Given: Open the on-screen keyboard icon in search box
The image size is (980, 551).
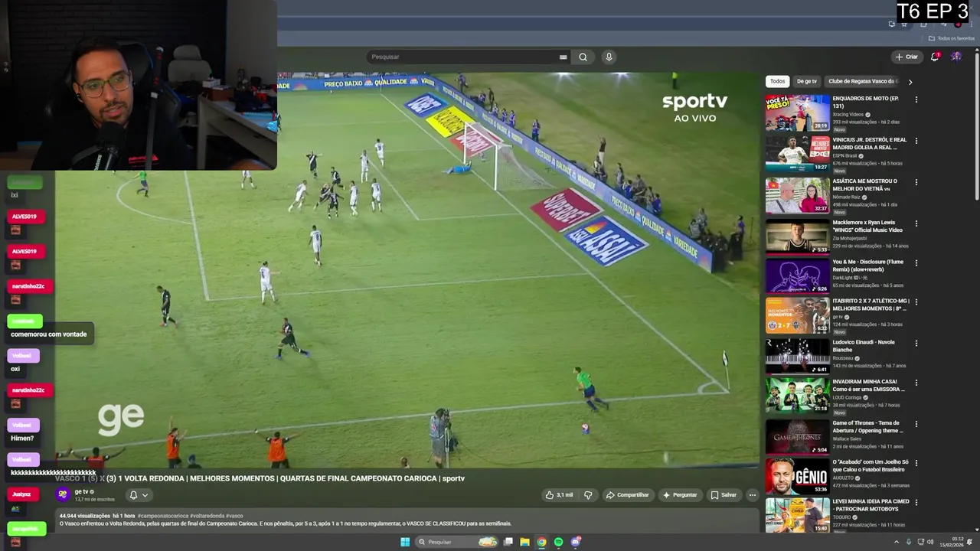Looking at the screenshot, I should 563,57.
